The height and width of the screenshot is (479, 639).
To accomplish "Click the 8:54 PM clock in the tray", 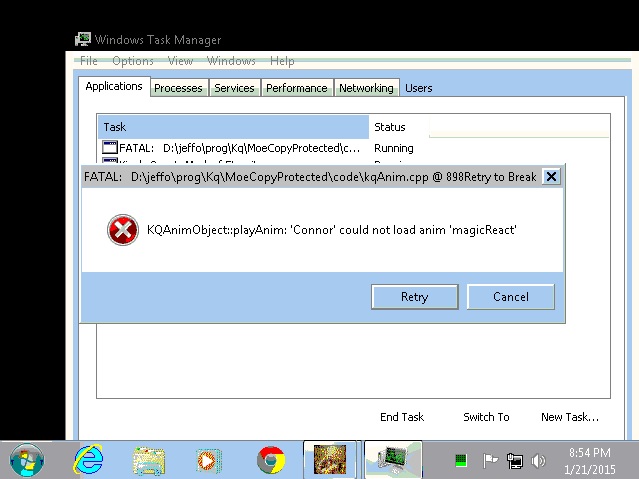I will click(x=590, y=453).
